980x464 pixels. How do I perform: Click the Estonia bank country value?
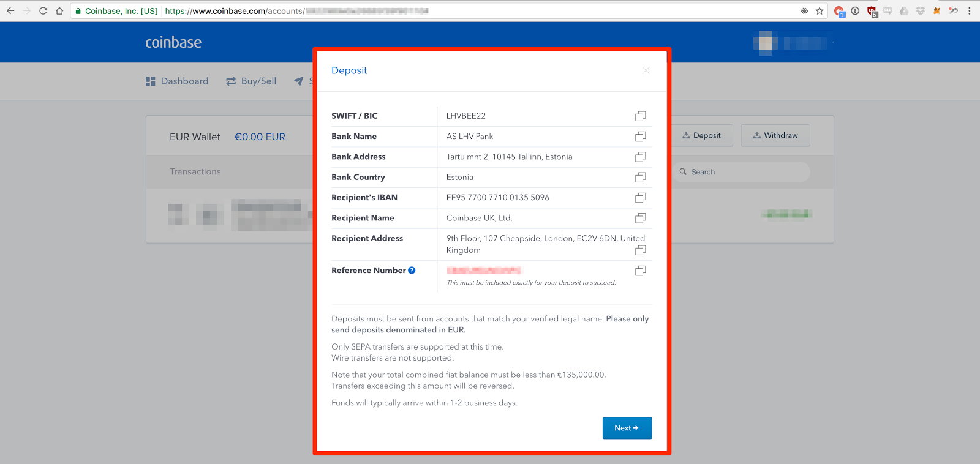460,177
